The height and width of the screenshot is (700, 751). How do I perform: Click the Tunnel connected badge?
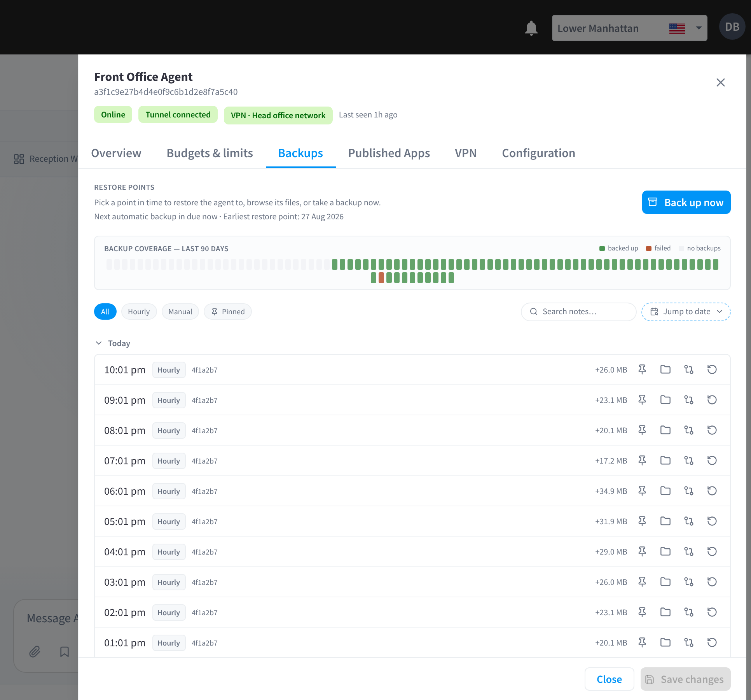[178, 114]
